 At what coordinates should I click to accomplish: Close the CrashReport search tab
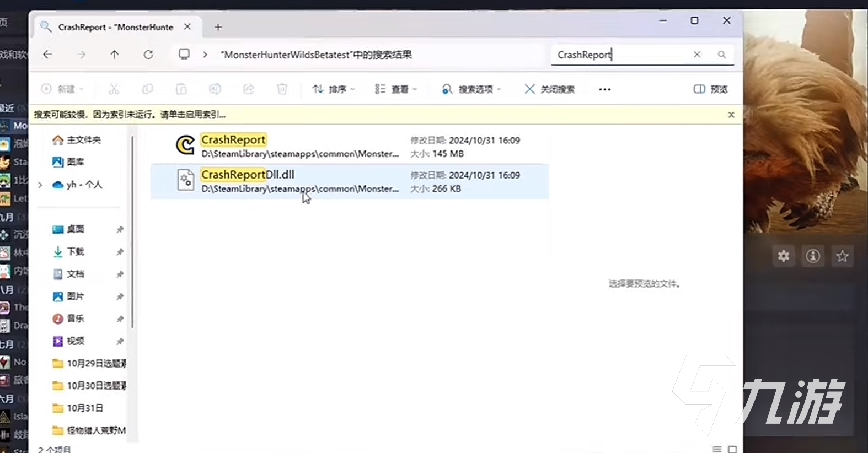coord(187,26)
